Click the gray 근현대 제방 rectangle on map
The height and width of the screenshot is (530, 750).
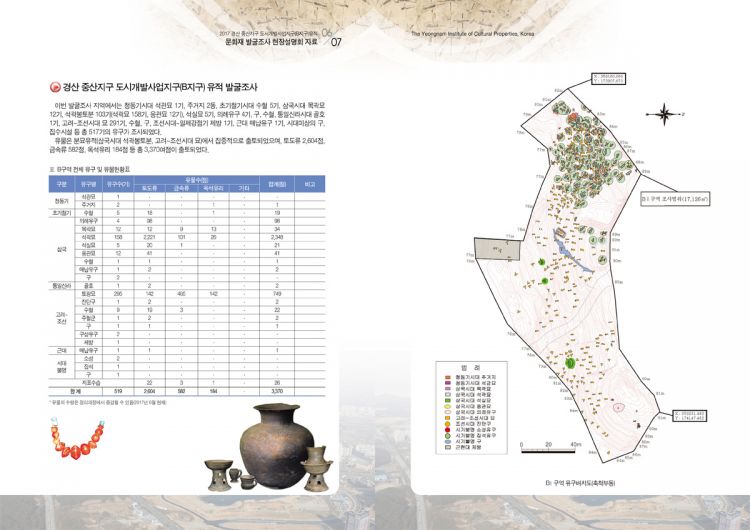click(497, 249)
